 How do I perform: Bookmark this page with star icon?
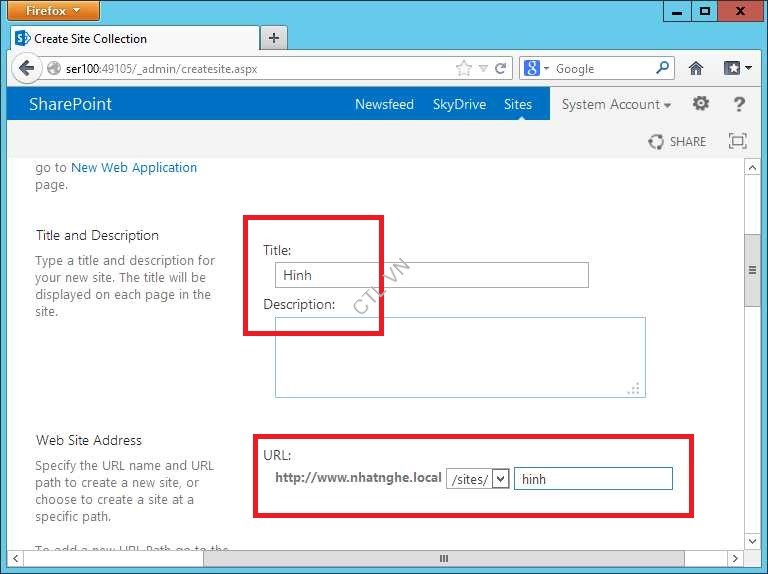[463, 69]
